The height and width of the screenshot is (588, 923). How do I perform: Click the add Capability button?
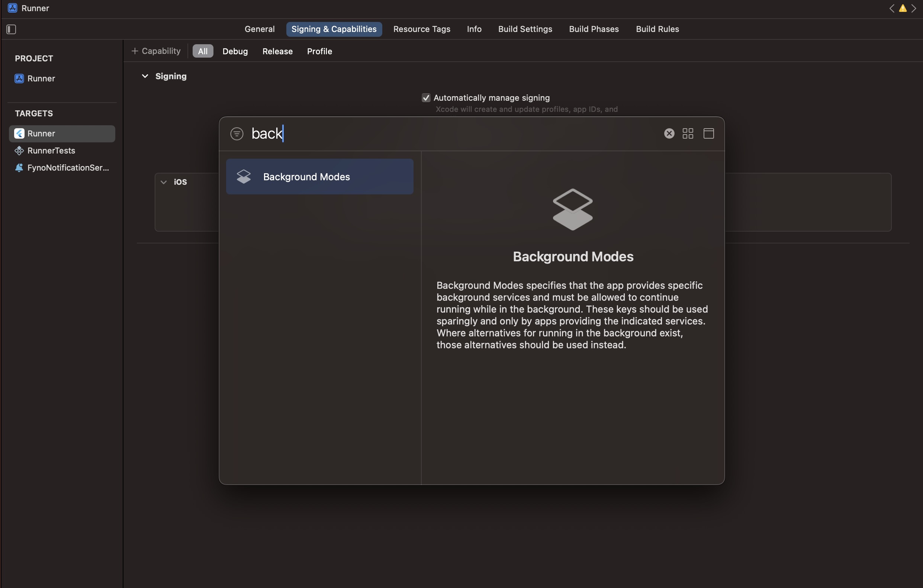tap(156, 51)
